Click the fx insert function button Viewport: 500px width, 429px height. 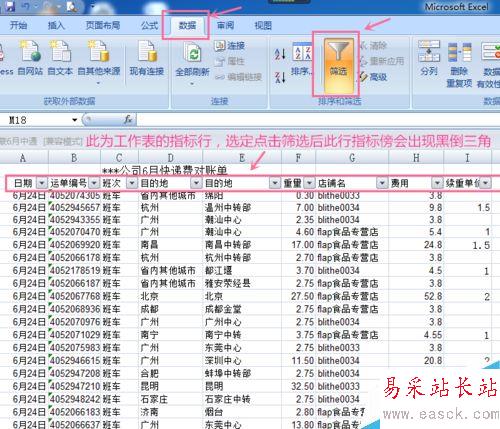click(128, 119)
